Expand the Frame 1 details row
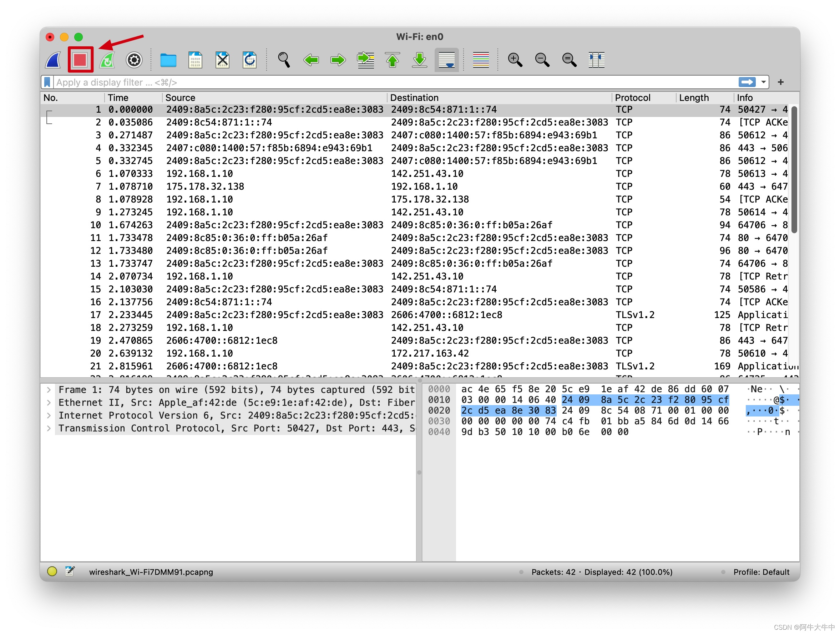Image resolution: width=840 pixels, height=634 pixels. tap(49, 390)
